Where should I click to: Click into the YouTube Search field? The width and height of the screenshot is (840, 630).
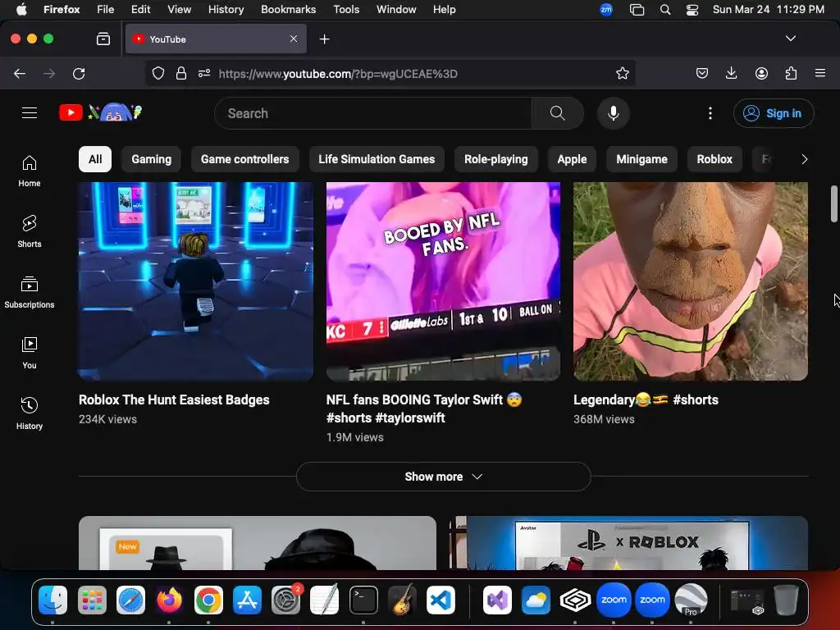point(373,113)
